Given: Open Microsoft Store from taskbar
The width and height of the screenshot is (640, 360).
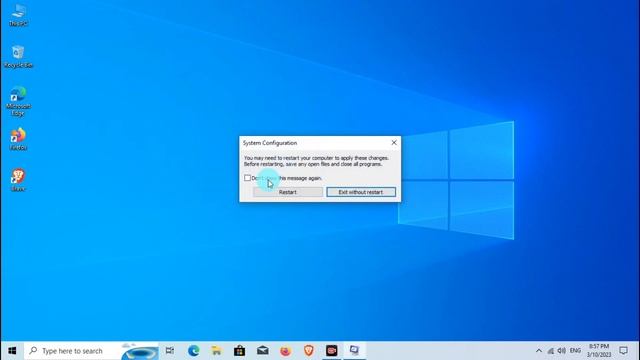Looking at the screenshot, I should click(240, 351).
